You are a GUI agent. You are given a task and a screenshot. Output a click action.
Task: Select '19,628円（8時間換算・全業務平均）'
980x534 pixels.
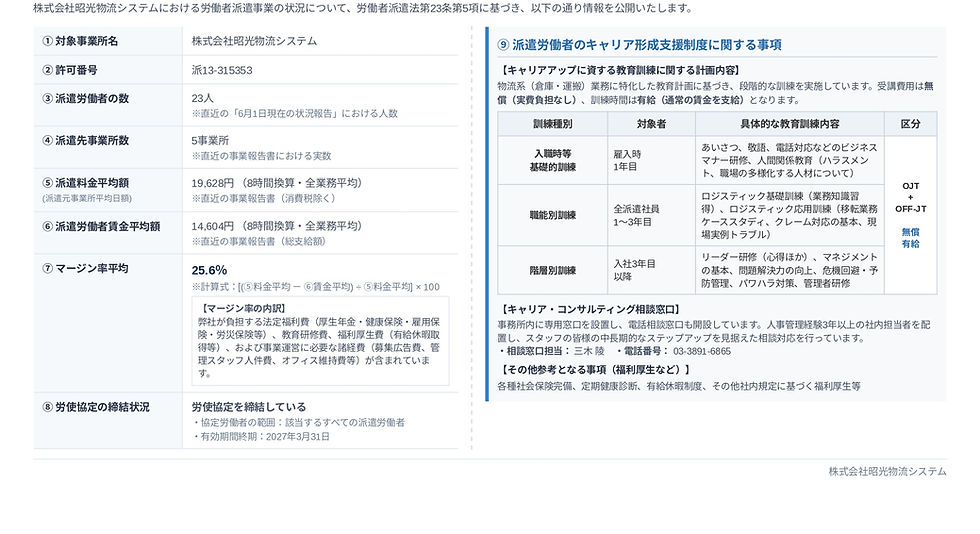pyautogui.click(x=277, y=183)
